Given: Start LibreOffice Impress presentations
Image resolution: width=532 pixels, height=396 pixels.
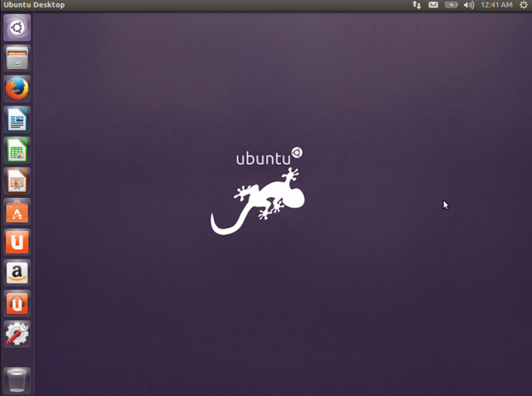Looking at the screenshot, I should click(x=17, y=181).
